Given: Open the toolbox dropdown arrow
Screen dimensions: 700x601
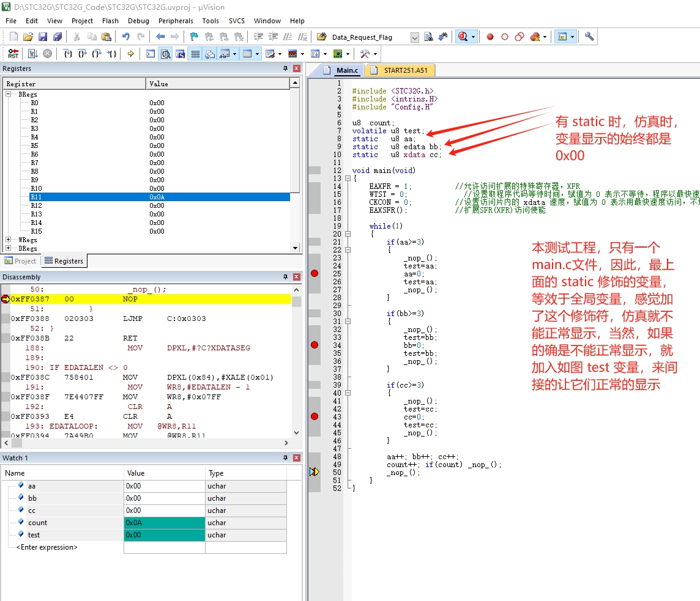Looking at the screenshot, I should 375,54.
